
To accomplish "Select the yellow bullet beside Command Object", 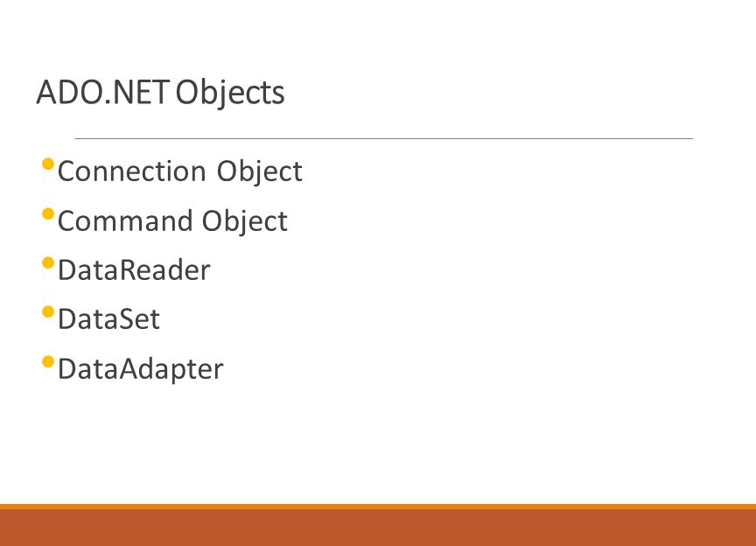I will click(x=48, y=213).
